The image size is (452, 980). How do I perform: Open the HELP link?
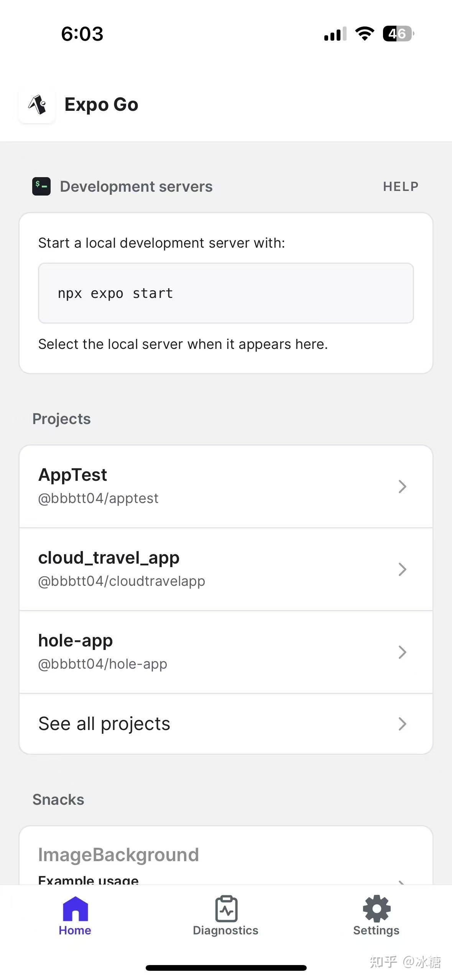tap(401, 187)
